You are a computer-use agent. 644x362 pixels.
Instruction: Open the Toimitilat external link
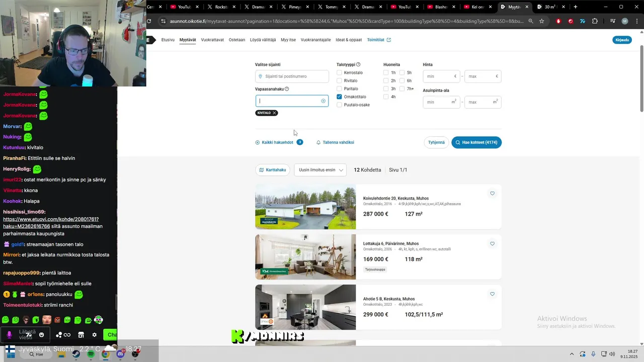pos(379,40)
